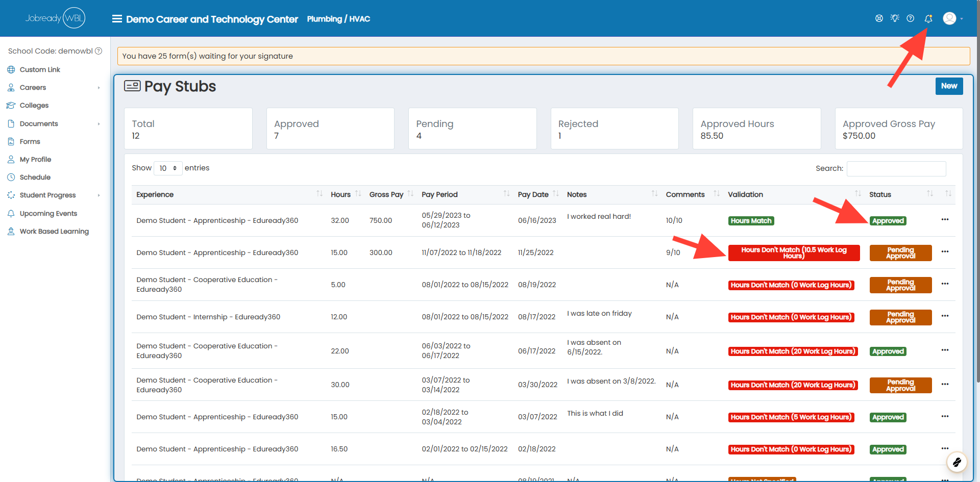Click the Total 12 summary card

pyautogui.click(x=188, y=129)
